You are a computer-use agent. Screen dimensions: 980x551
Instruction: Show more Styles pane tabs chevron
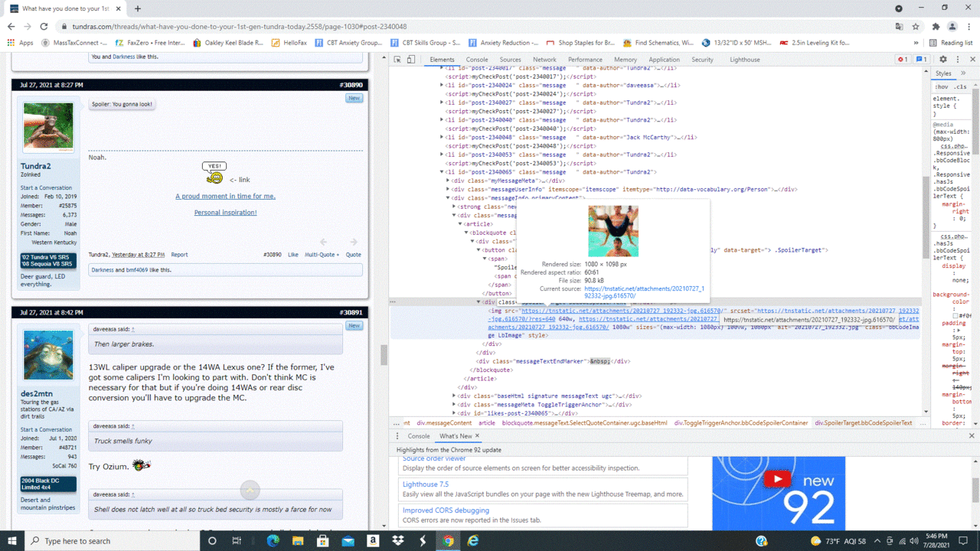click(x=963, y=73)
